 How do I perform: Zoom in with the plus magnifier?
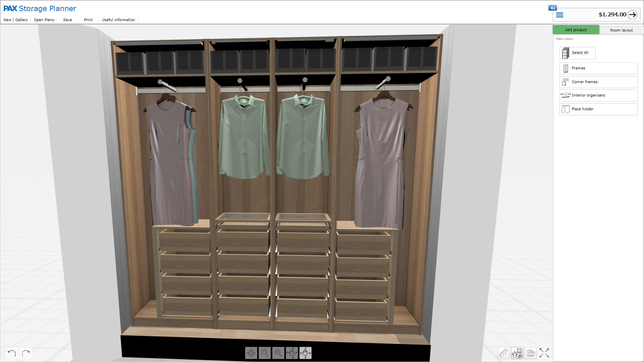278,353
